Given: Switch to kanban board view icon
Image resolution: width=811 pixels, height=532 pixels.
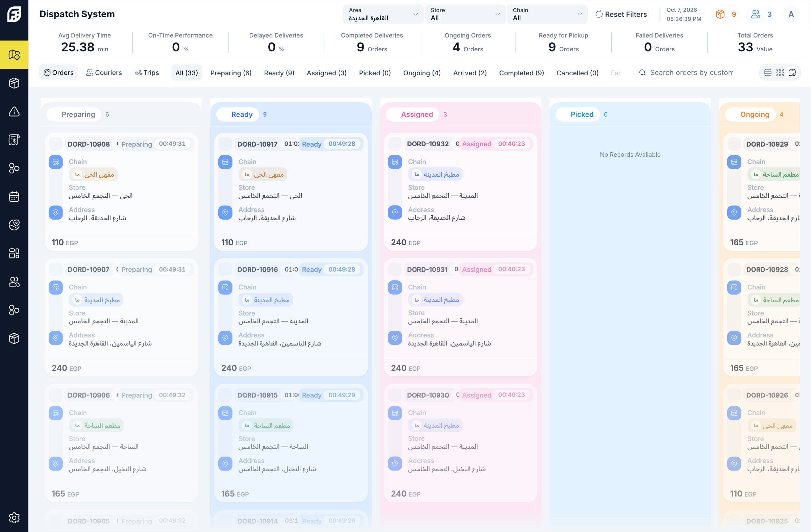Looking at the screenshot, I should [x=792, y=73].
